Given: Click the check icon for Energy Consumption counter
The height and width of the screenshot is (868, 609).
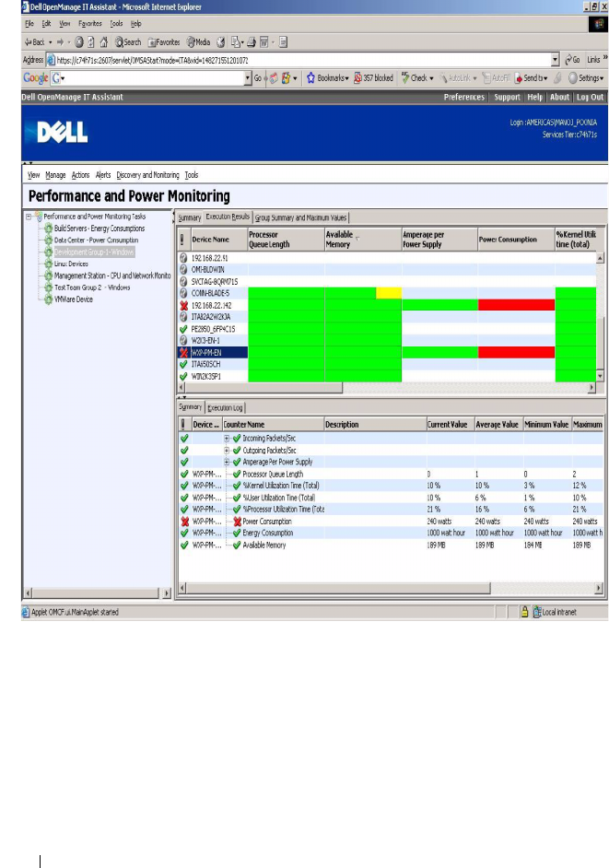Looking at the screenshot, I should [x=237, y=534].
